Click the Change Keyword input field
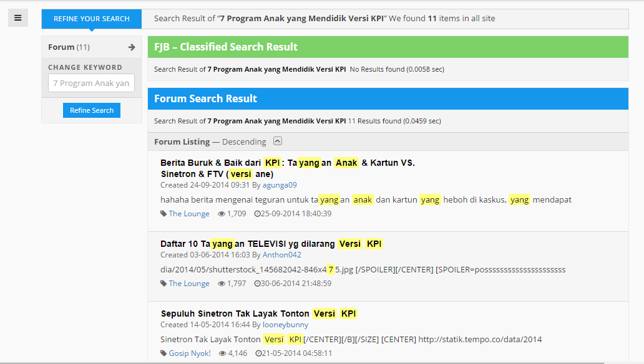The height and width of the screenshot is (364, 644). point(91,83)
